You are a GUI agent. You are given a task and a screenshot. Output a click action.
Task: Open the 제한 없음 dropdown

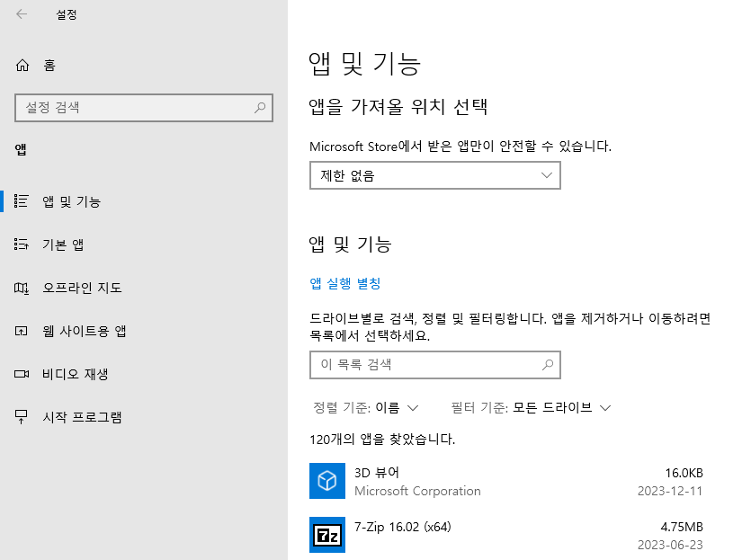click(435, 175)
